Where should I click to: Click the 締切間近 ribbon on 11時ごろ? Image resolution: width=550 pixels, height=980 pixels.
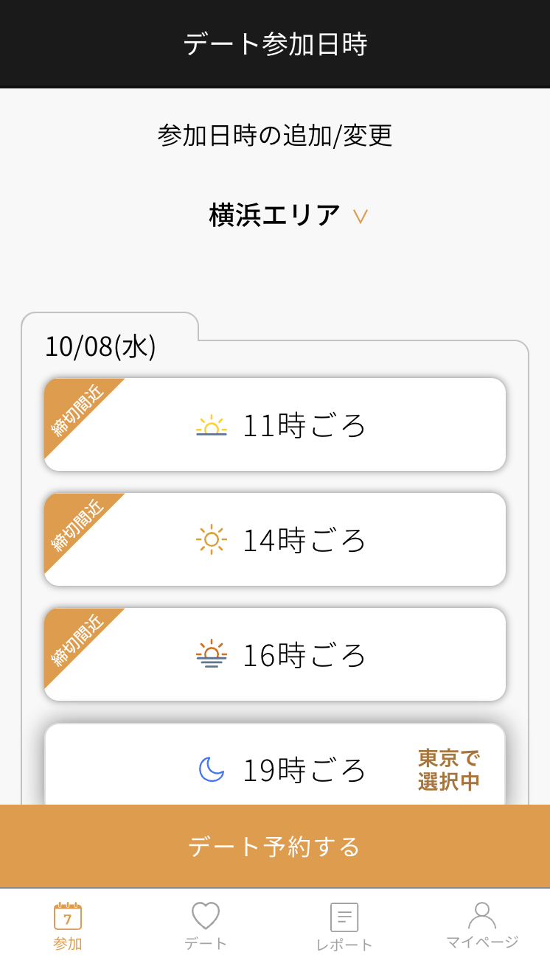(76, 409)
